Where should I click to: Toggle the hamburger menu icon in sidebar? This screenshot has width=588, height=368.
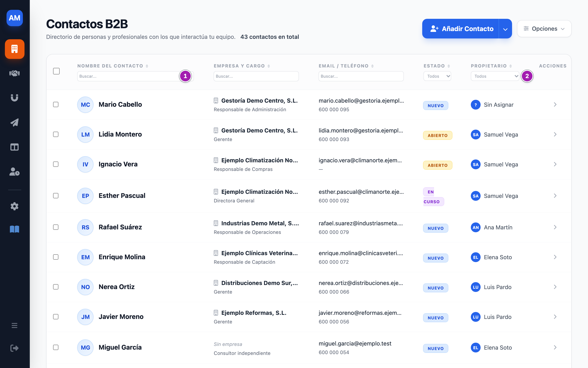pos(14,325)
